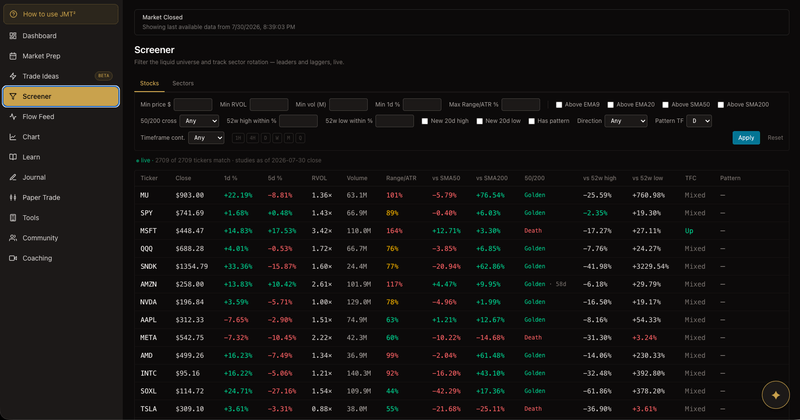Select the NVDA ticker
This screenshot has height=420, width=800.
148,302
